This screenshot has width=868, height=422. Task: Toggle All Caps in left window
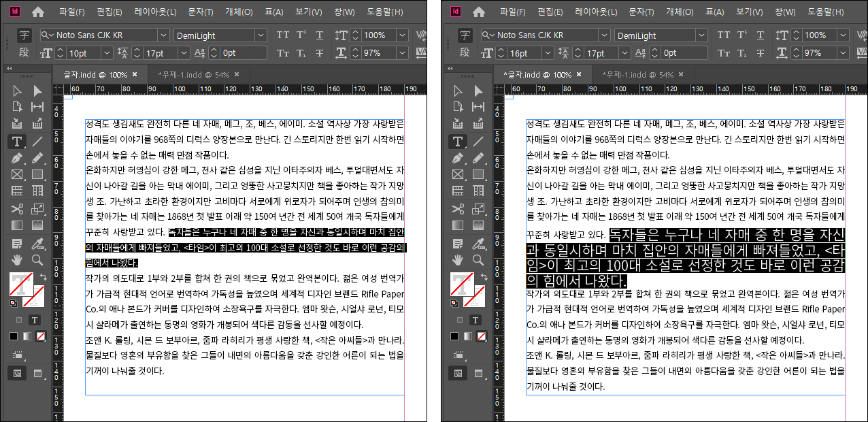click(x=282, y=35)
